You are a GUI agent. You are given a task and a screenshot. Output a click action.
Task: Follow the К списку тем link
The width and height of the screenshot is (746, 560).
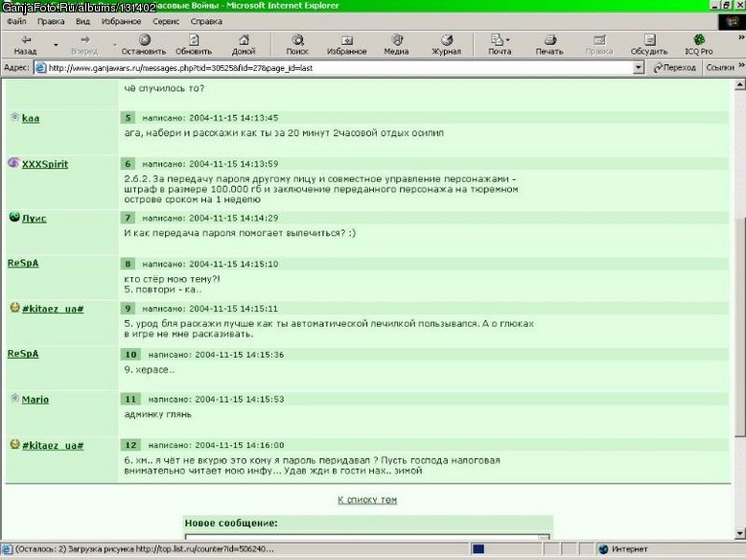(367, 500)
